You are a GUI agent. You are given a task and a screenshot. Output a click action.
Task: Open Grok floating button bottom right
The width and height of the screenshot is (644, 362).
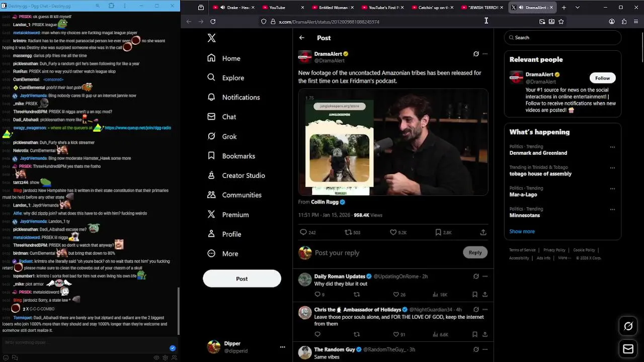coord(628,326)
